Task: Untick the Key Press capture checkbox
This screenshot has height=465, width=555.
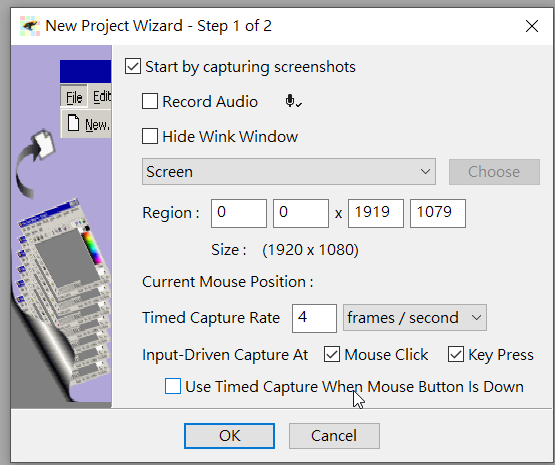Action: [456, 354]
